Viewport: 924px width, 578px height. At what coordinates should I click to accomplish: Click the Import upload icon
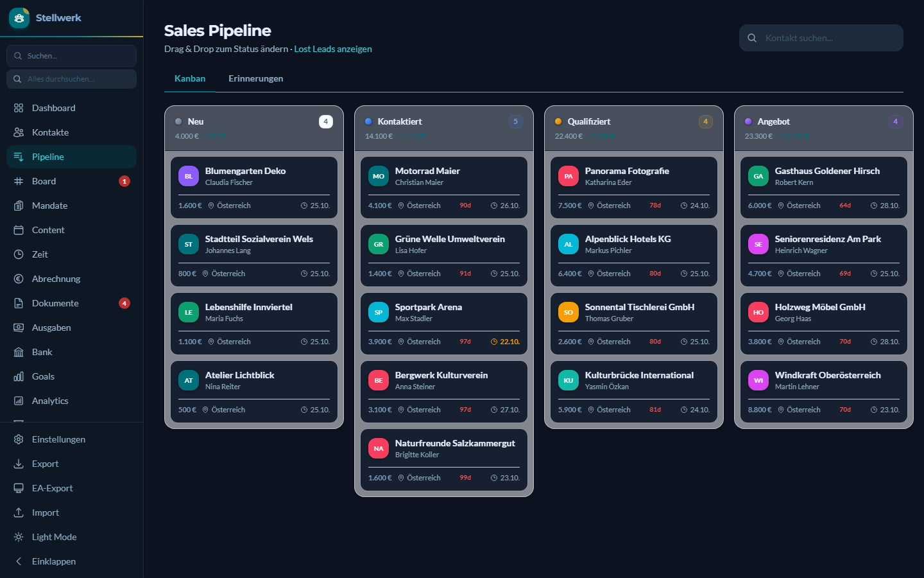click(19, 512)
